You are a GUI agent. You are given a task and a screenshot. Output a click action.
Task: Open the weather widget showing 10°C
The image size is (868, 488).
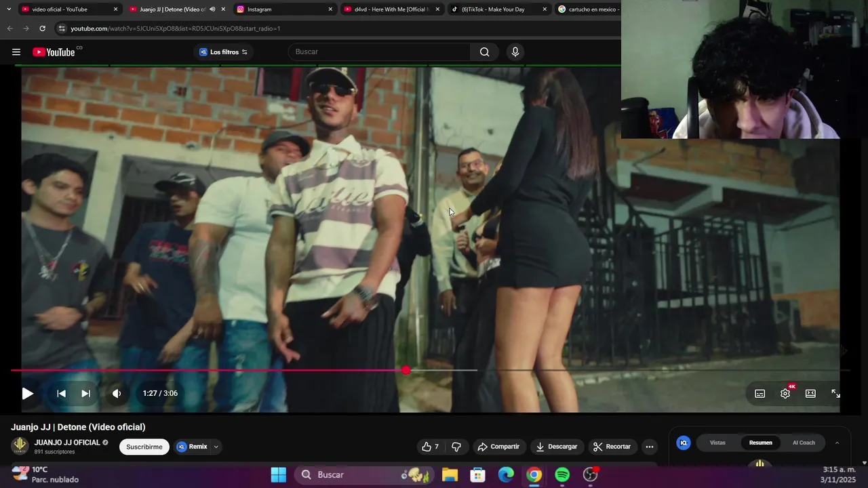point(45,474)
